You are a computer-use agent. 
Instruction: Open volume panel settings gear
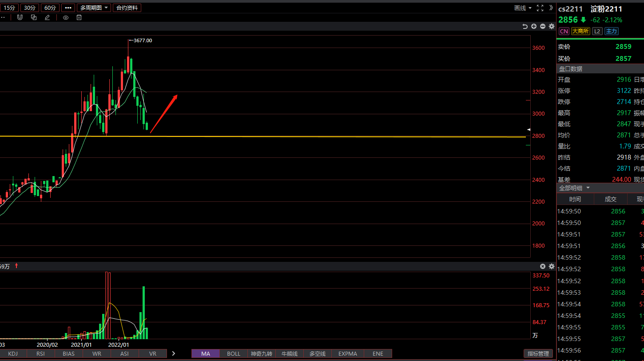[x=552, y=266]
